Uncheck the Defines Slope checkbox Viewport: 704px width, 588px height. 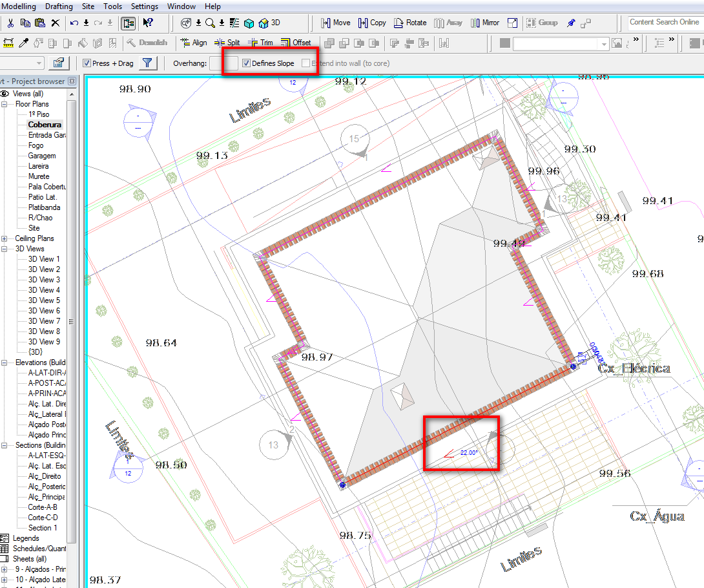pos(246,63)
